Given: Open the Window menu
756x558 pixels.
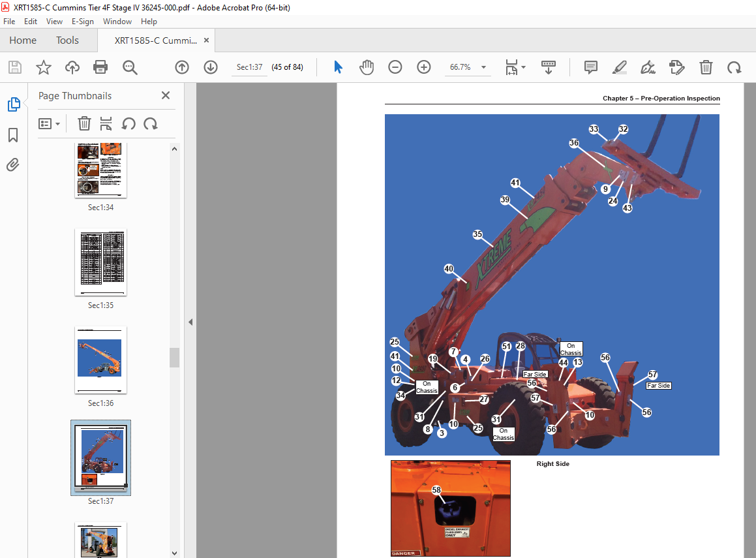Looking at the screenshot, I should click(117, 22).
